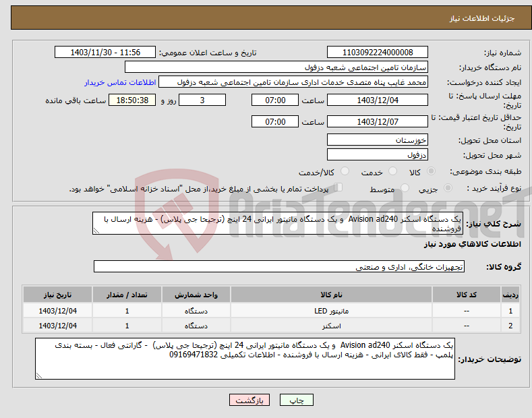
Task: Open buyer contact info link
Action: tap(120, 82)
